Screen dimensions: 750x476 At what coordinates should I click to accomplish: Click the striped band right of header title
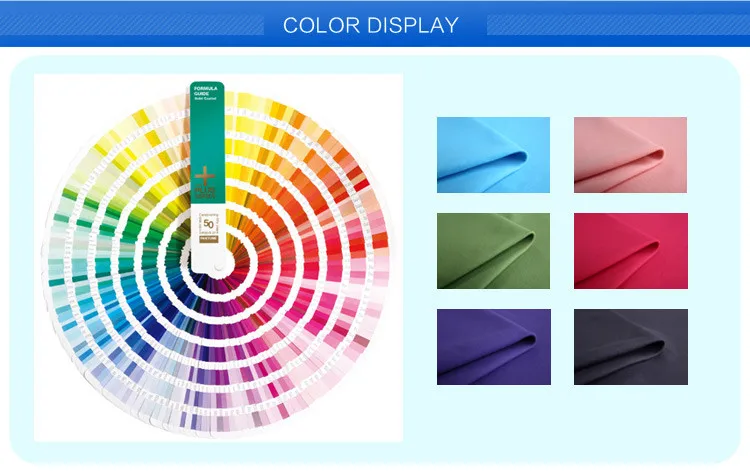tap(618, 25)
